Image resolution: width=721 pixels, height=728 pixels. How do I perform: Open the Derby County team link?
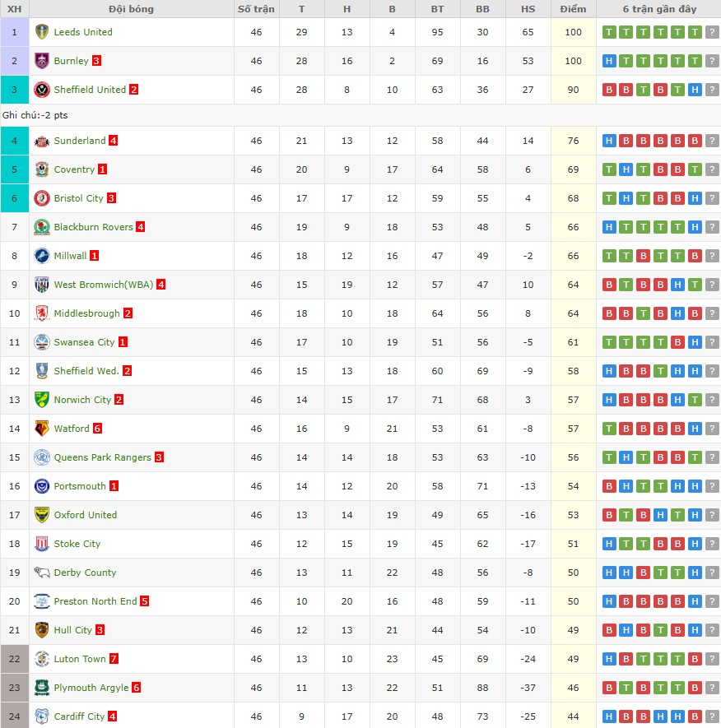[x=85, y=573]
